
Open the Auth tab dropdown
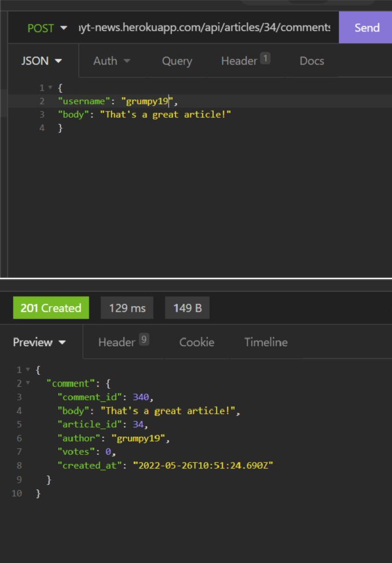[x=111, y=61]
